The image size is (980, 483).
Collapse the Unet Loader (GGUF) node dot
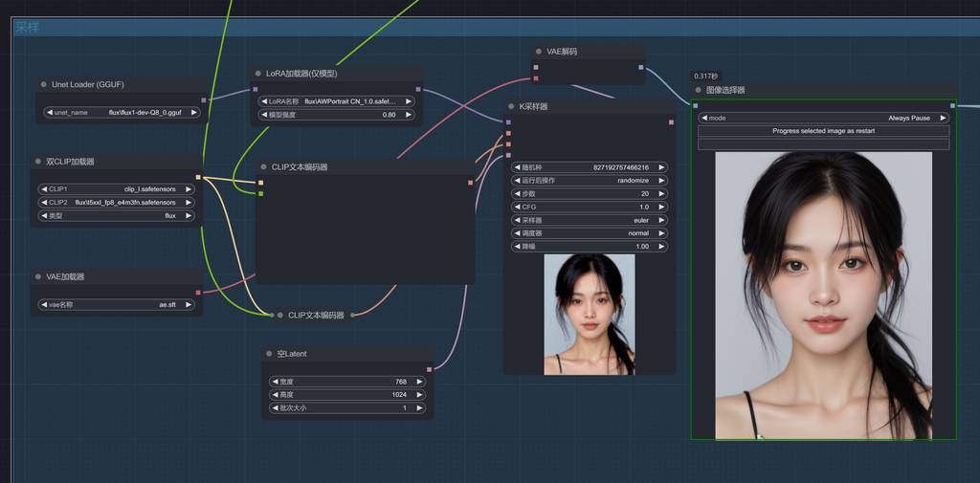[44, 84]
